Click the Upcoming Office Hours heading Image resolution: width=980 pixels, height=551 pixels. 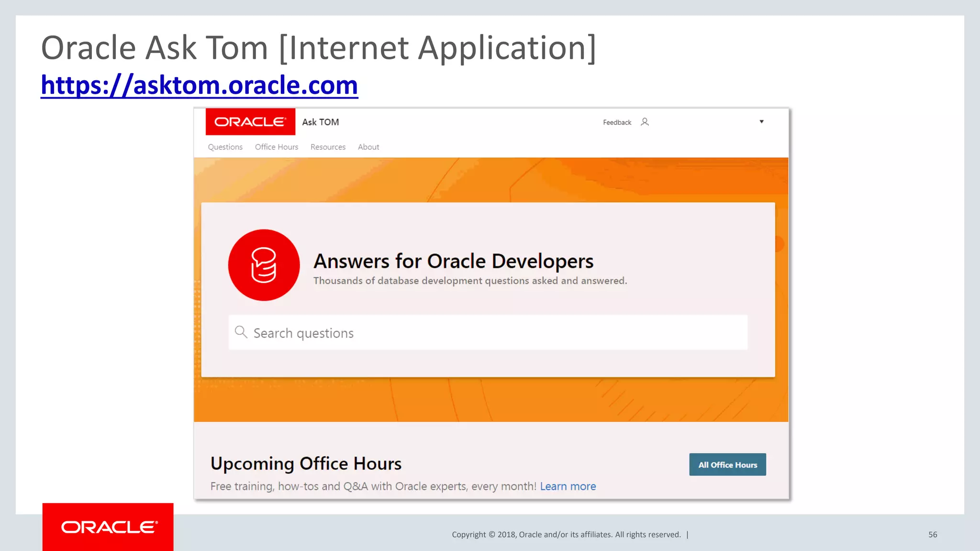click(x=306, y=463)
